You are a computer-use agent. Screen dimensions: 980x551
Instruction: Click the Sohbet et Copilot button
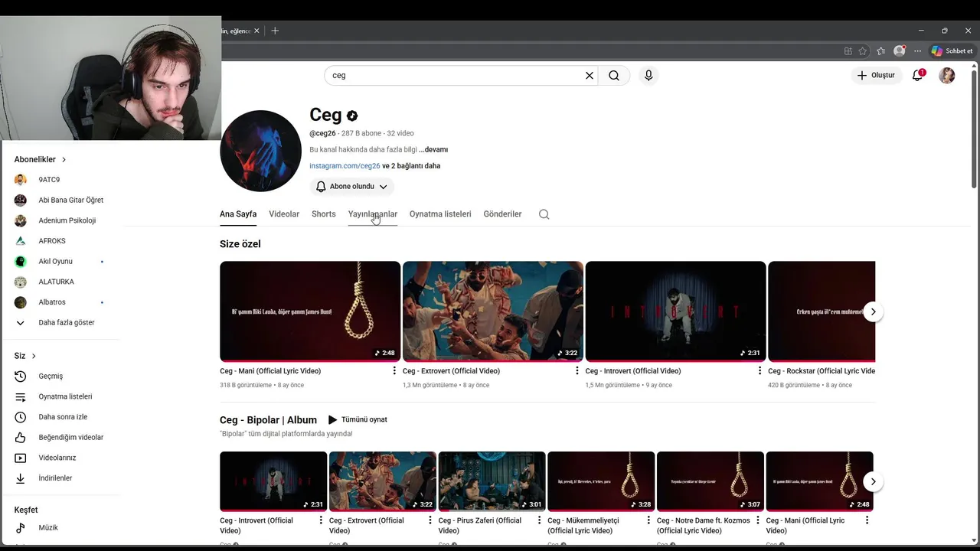(x=952, y=51)
